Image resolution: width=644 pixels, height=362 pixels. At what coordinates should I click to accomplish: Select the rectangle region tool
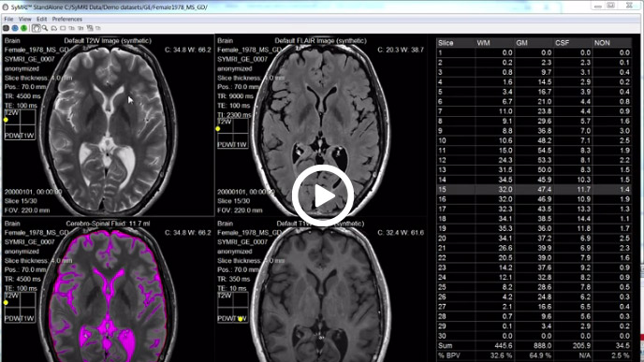63,28
